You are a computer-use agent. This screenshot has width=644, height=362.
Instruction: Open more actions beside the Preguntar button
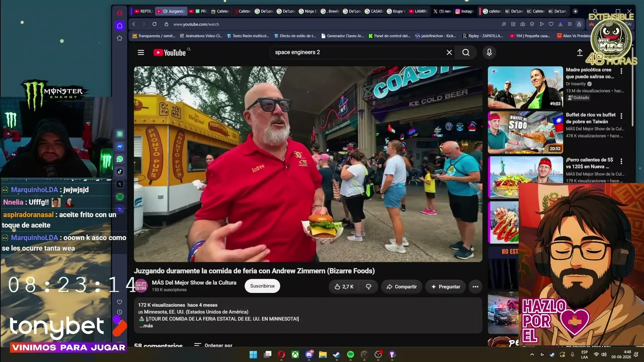pos(475,287)
